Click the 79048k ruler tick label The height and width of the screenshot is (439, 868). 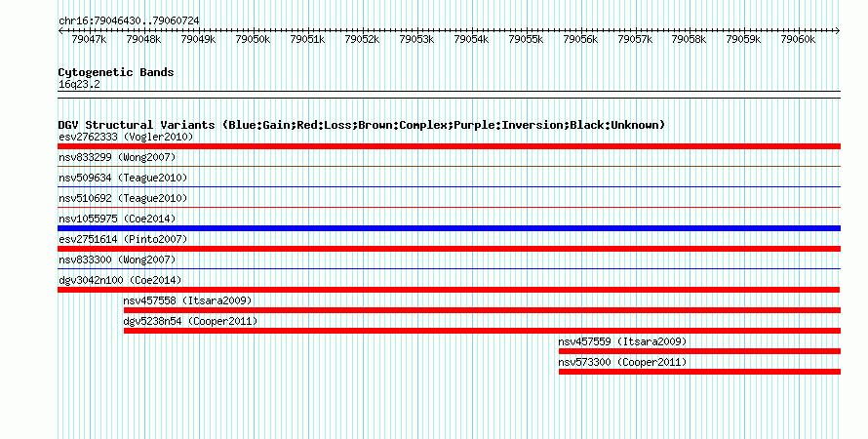(x=143, y=39)
